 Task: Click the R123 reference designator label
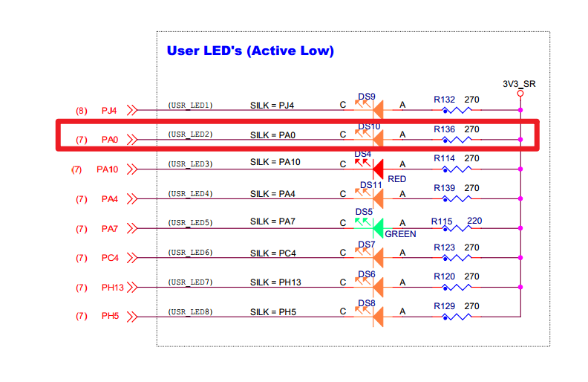tap(445, 247)
